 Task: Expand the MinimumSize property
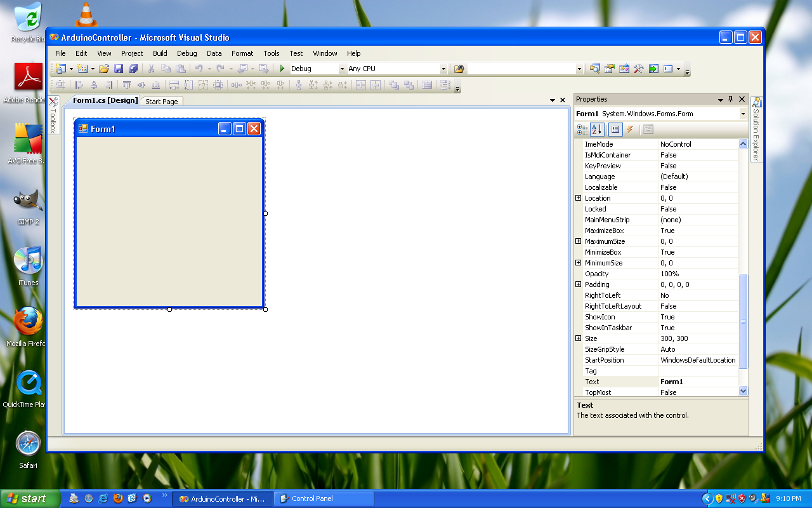578,263
